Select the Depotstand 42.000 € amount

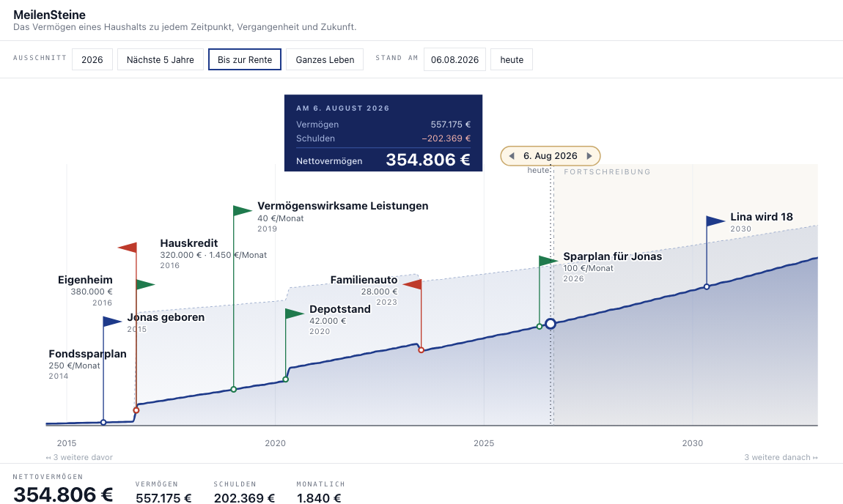(x=328, y=321)
